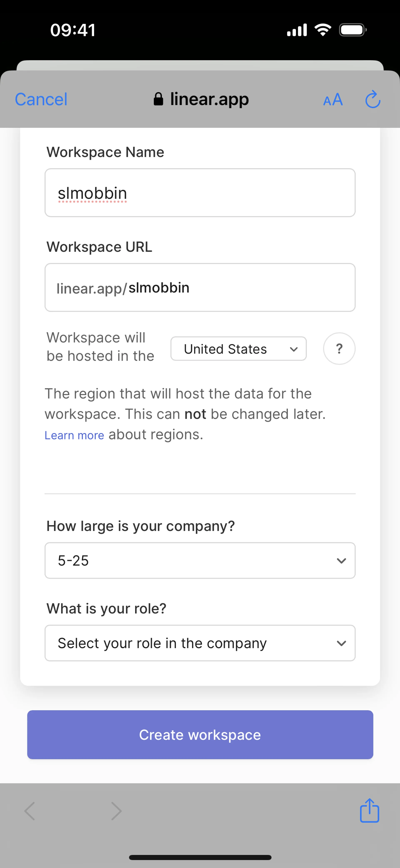Tap the reload page icon

(x=373, y=99)
